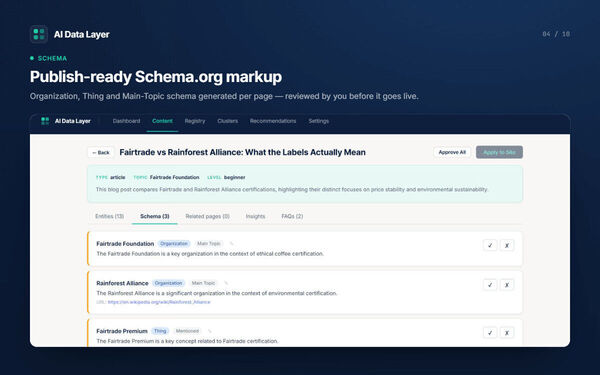Switch to the Insights tab
Screen dimensions: 600x375
255,216
